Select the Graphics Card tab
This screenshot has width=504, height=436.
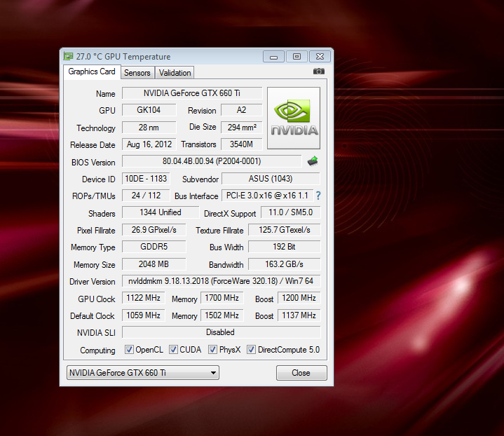click(92, 71)
